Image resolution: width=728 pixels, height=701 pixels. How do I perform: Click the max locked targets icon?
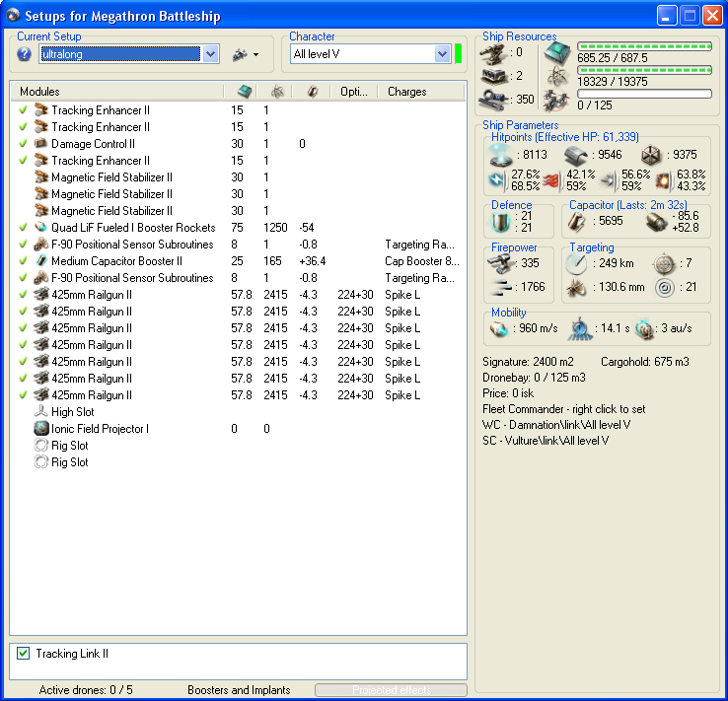click(x=665, y=263)
